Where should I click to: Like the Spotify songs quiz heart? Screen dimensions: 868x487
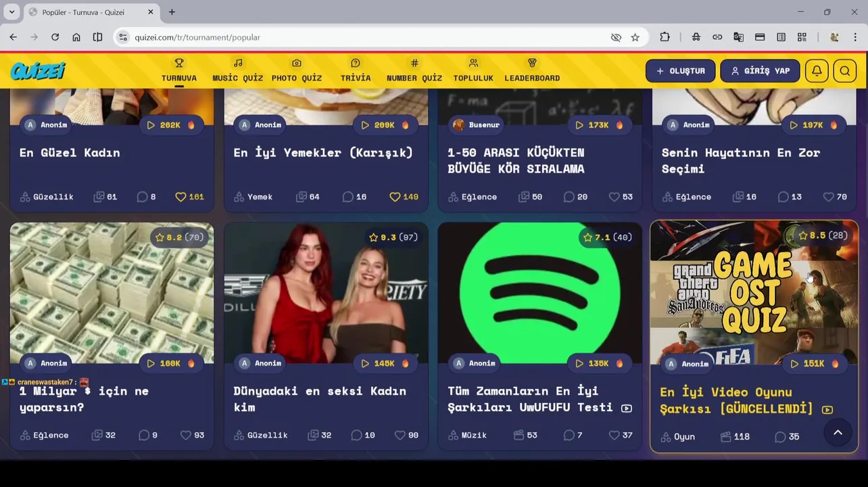614,435
